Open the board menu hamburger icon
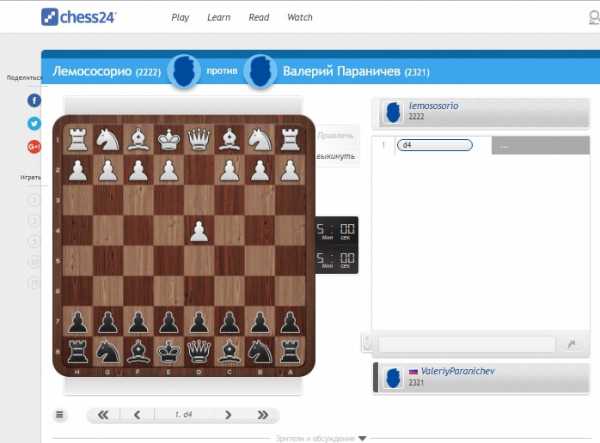Viewport: 600px width, 443px height. tap(60, 415)
